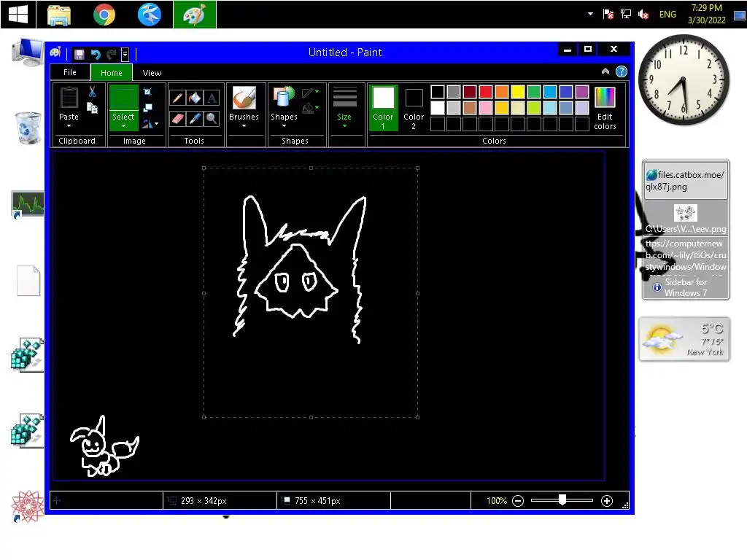747x560 pixels.
Task: Select the Magnifier tool
Action: 212,119
